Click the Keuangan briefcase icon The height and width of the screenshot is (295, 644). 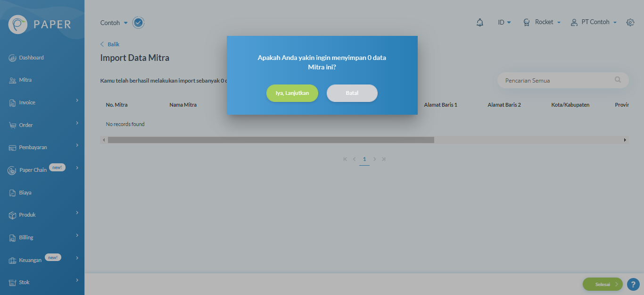[x=13, y=261]
